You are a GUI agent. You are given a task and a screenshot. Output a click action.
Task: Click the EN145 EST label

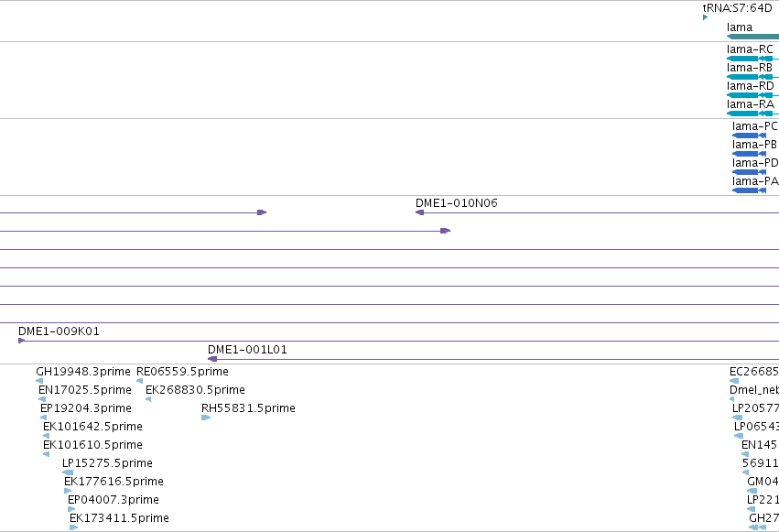point(760,445)
